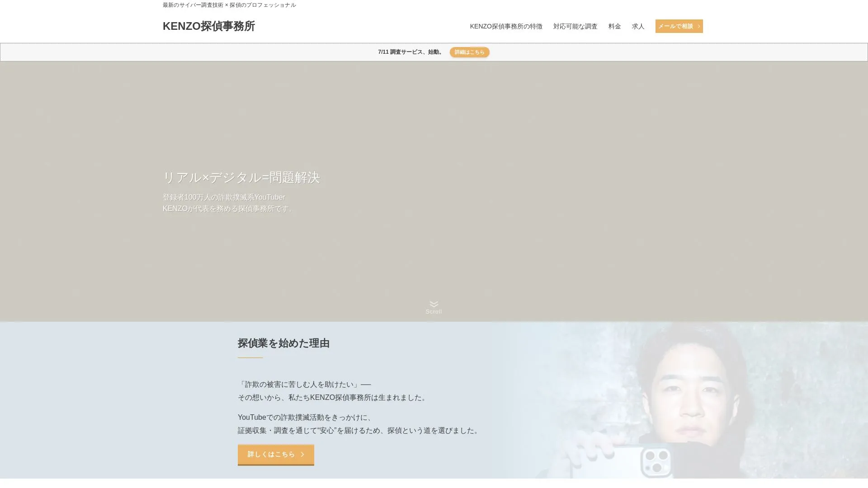Click the 詳細はこちら announcement button
Image resolution: width=868 pixels, height=488 pixels.
point(469,52)
